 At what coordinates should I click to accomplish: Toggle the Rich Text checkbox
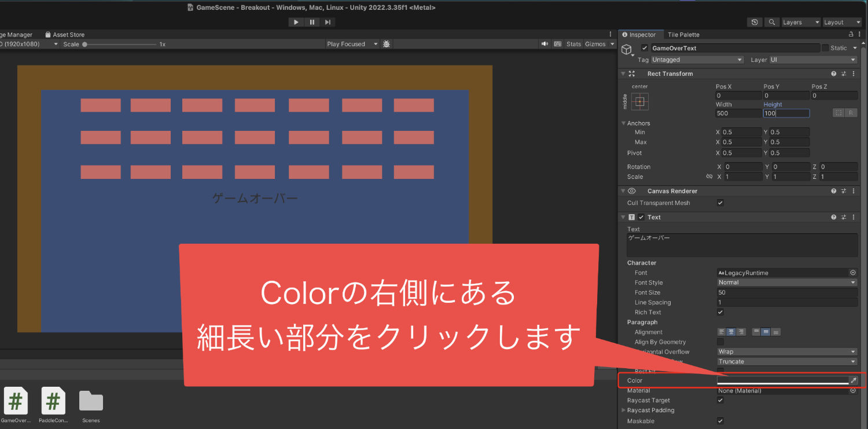click(x=720, y=312)
